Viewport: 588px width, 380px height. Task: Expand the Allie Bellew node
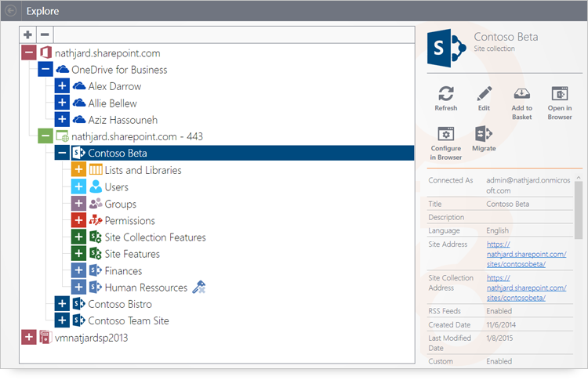62,103
